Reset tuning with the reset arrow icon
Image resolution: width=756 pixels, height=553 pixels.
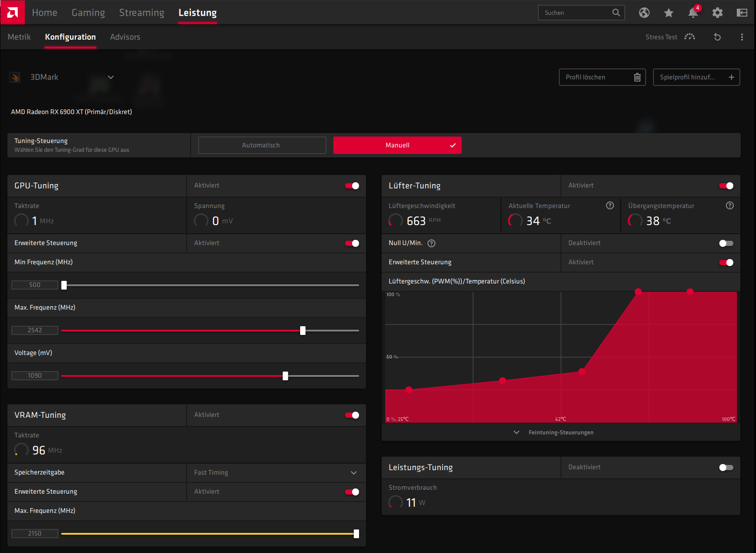tap(717, 37)
